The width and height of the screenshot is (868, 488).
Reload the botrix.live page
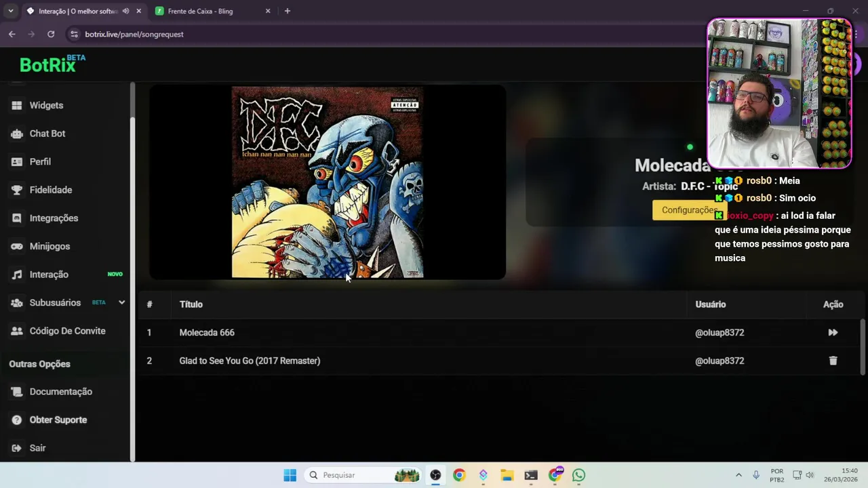pos(51,34)
